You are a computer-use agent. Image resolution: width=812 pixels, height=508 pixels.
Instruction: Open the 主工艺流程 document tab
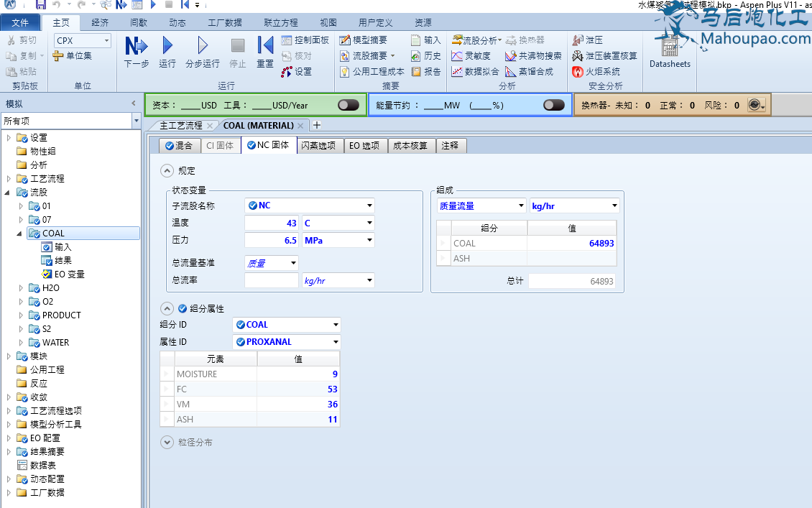click(x=181, y=125)
